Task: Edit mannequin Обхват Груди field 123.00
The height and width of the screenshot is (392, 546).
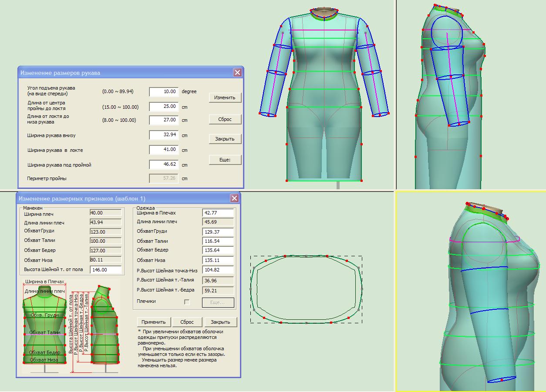Action: pos(105,232)
